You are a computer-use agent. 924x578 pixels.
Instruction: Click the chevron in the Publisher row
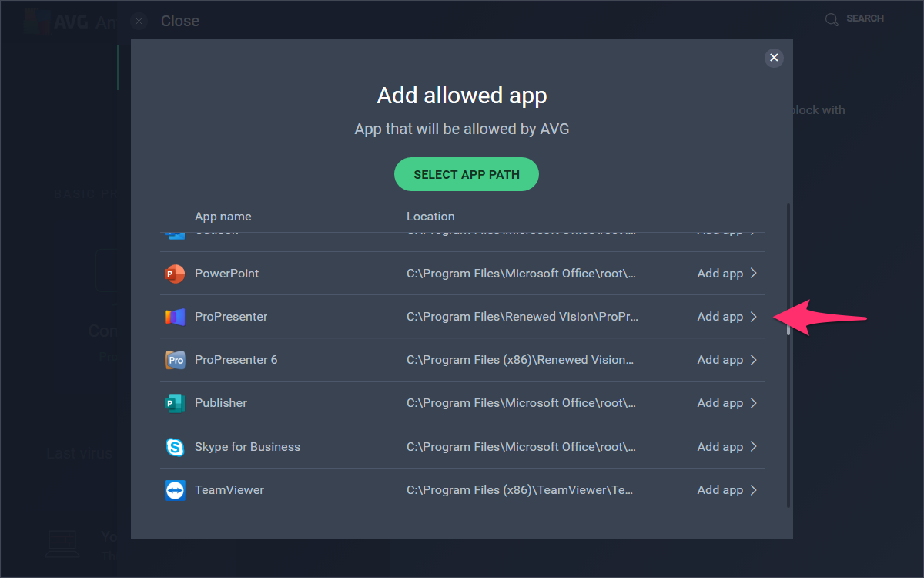coord(754,403)
